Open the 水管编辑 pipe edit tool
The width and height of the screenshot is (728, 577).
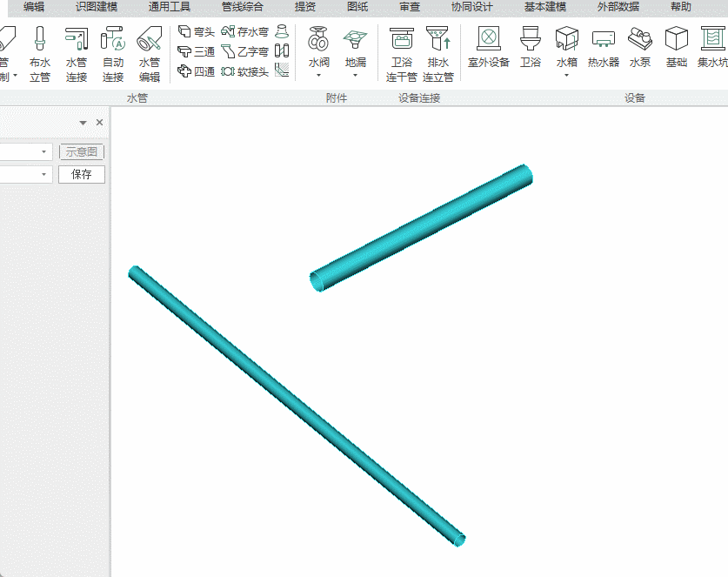pyautogui.click(x=150, y=53)
